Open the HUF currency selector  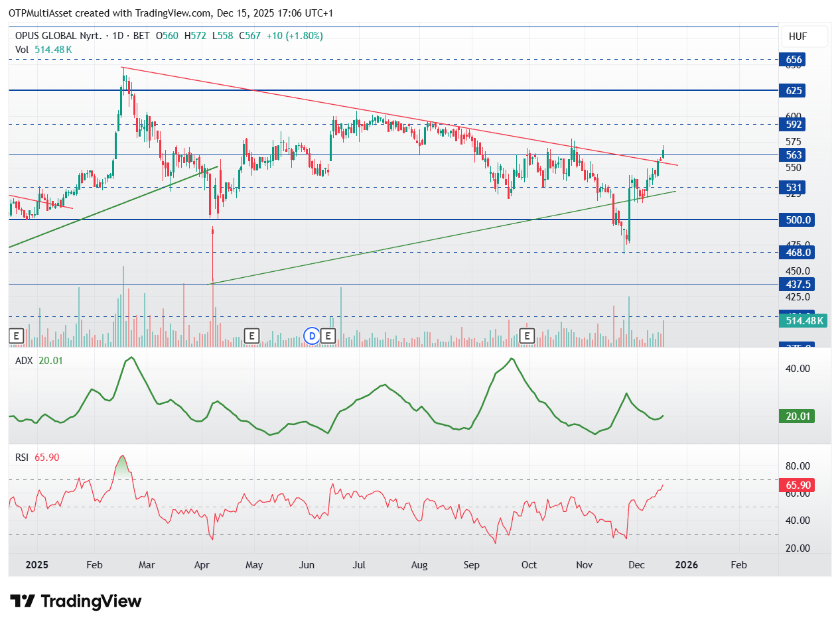797,36
